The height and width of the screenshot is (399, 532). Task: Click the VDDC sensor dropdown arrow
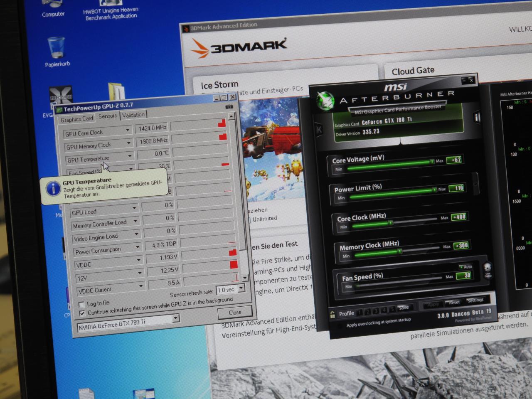point(139,260)
